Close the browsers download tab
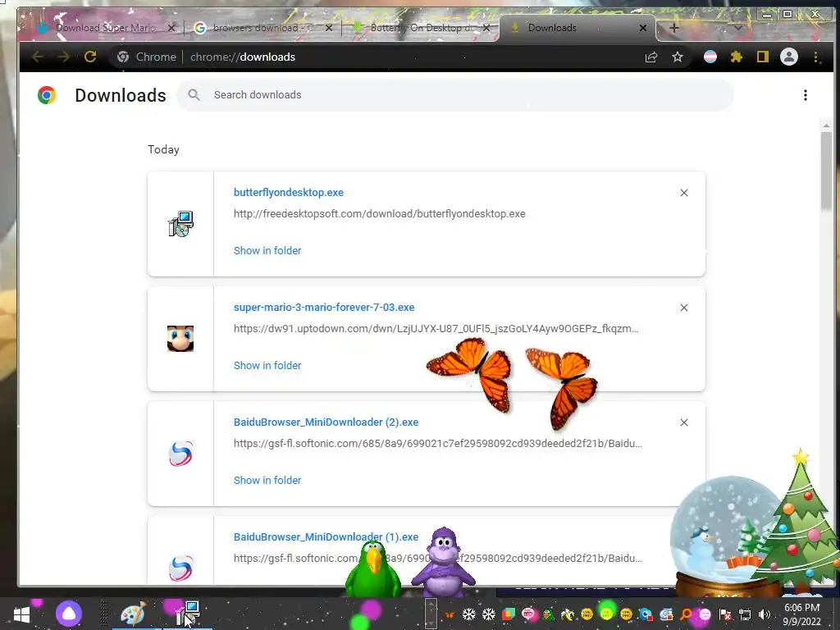Screen dimensions: 840x630 pyautogui.click(x=329, y=28)
